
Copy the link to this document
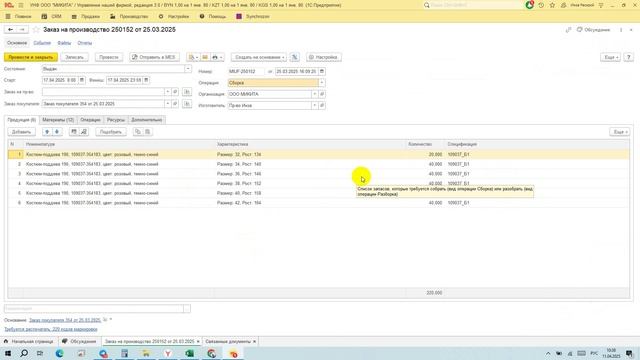pos(568,30)
